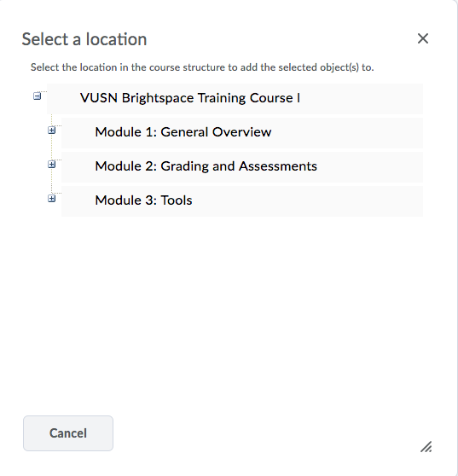
Task: Click the Cancel button
Action: (68, 433)
